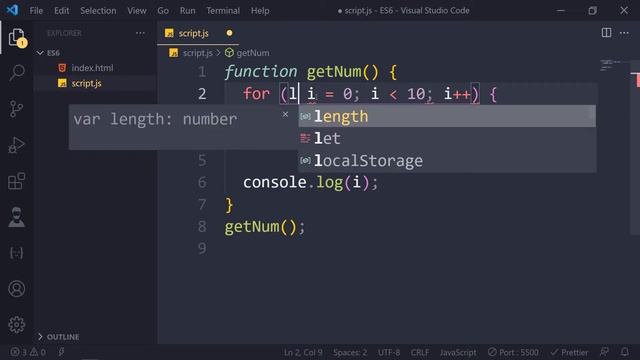Screen dimensions: 640x360
Task: Open the Selection menu
Action: click(x=98, y=11)
